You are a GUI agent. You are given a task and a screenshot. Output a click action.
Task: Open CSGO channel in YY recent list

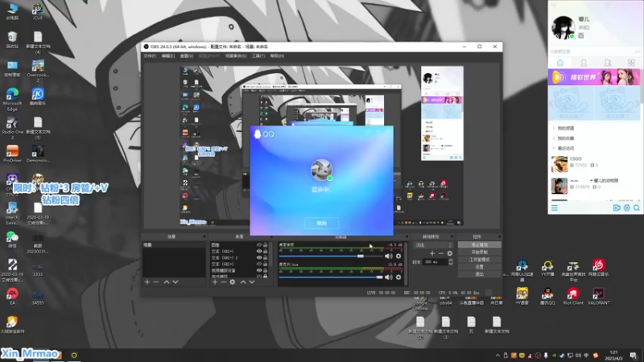(594, 164)
